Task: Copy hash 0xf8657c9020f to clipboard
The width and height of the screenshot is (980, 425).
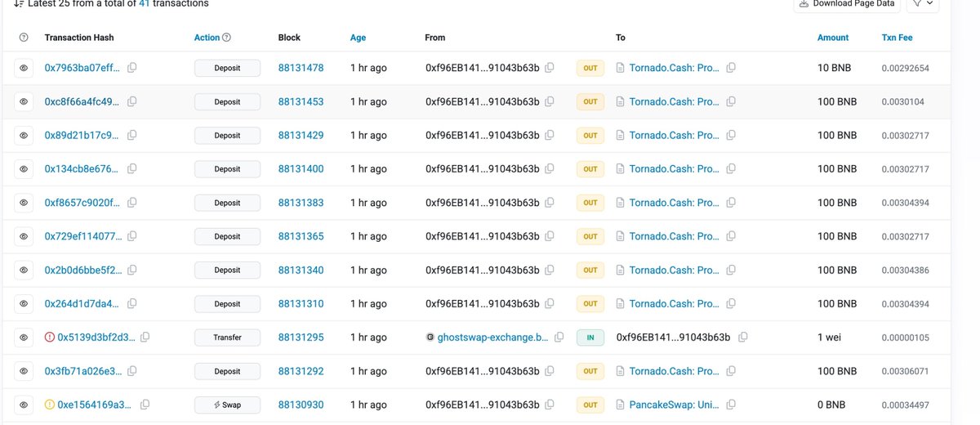Action: 131,203
